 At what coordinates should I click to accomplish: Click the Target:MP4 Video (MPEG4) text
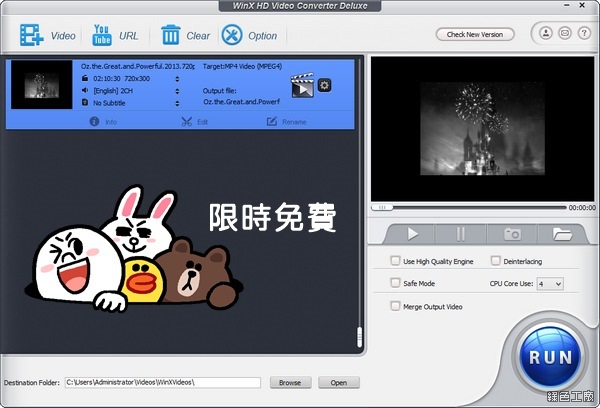pos(242,66)
